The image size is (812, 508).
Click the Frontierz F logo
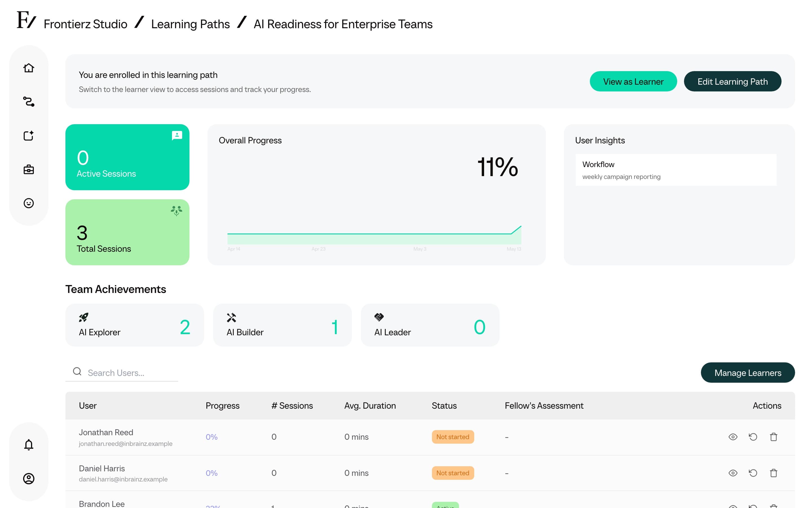coord(26,20)
